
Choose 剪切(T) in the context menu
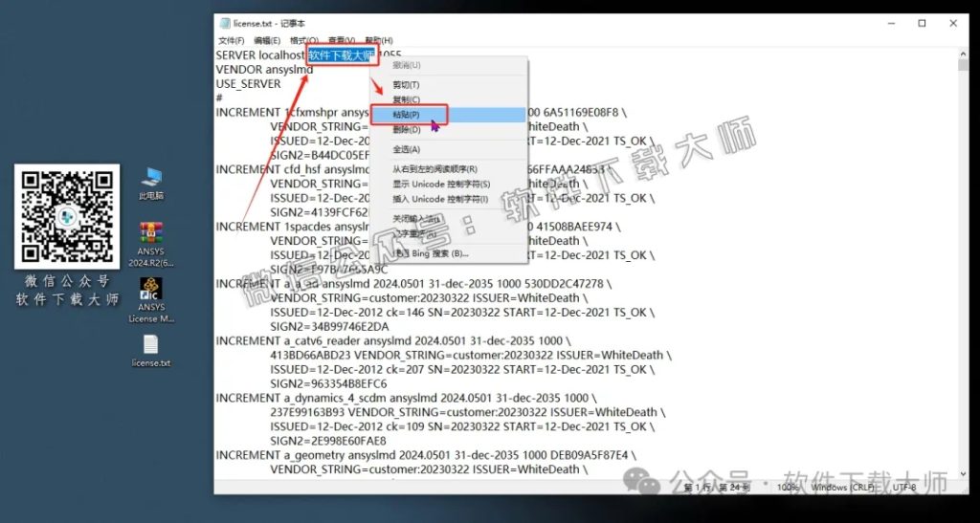coord(449,85)
